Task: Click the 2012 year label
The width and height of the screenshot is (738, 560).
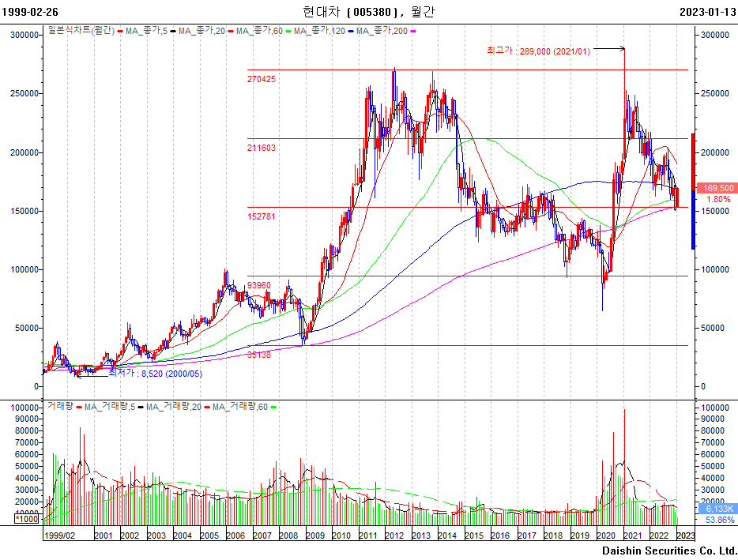Action: [394, 536]
